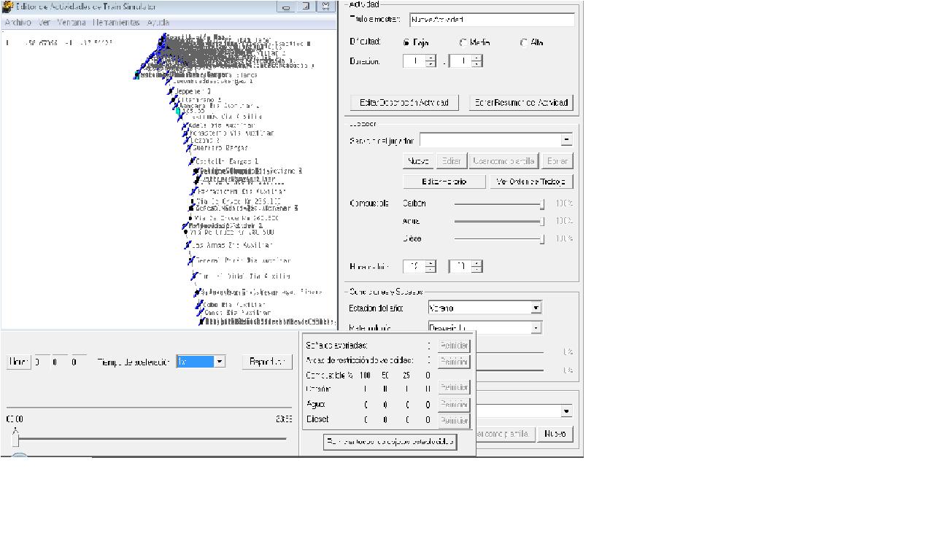
Task: Open the Tiempo de aceleración dropdown
Action: [x=219, y=362]
